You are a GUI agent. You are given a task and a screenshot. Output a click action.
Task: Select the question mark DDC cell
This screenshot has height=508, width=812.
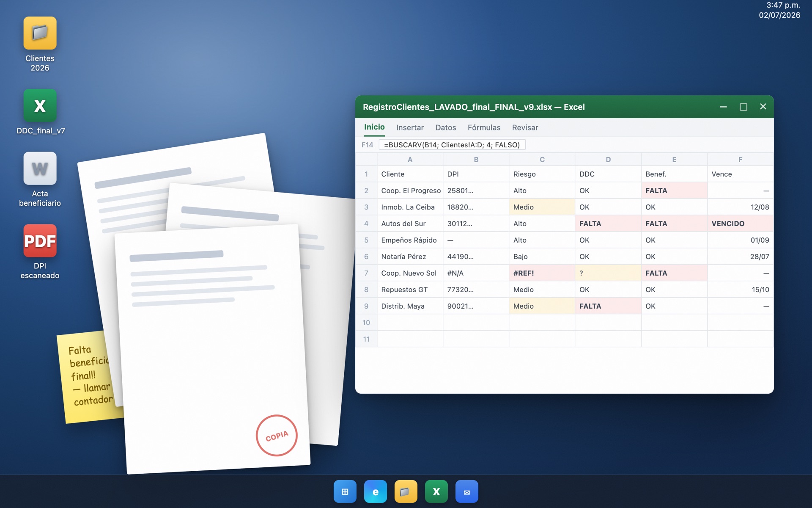coord(608,273)
